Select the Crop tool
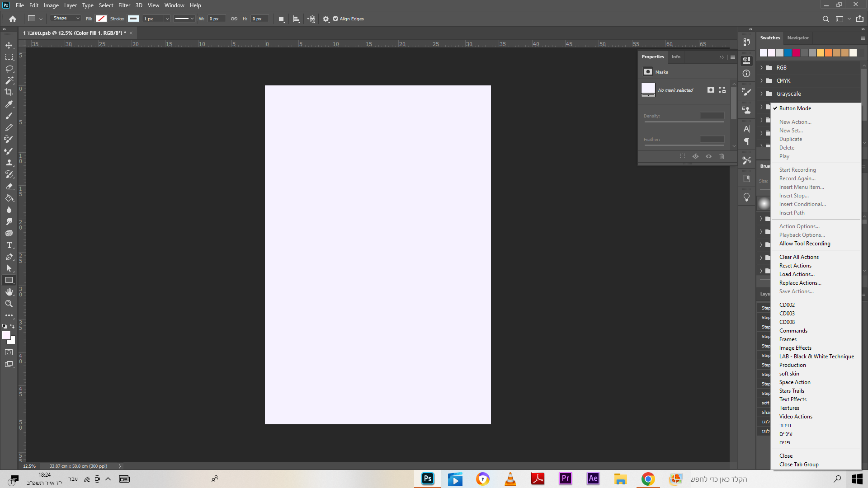868x488 pixels. (x=9, y=92)
